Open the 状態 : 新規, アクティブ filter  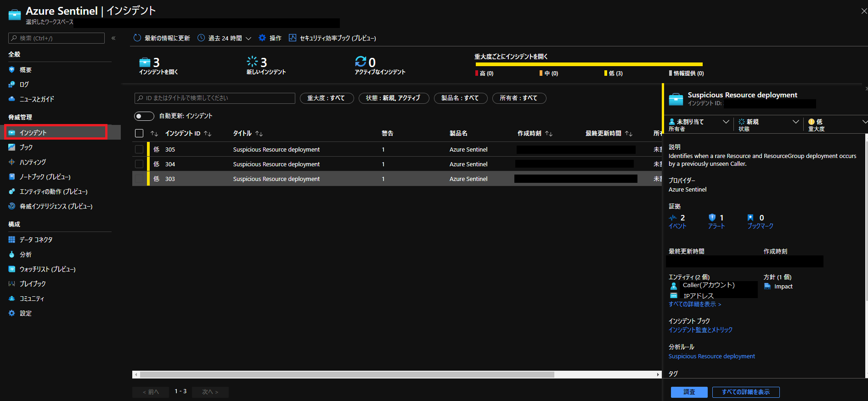393,98
